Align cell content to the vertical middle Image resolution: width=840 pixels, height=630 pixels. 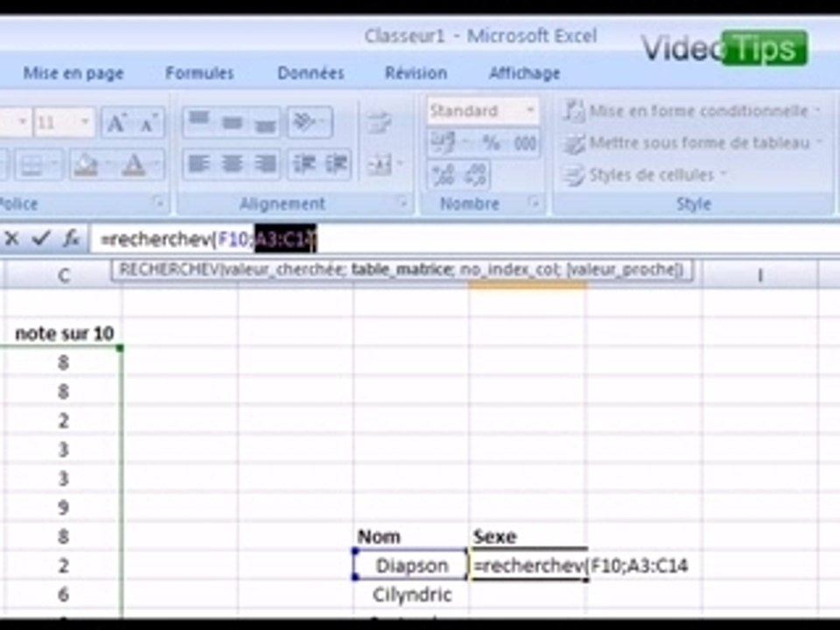pyautogui.click(x=231, y=122)
